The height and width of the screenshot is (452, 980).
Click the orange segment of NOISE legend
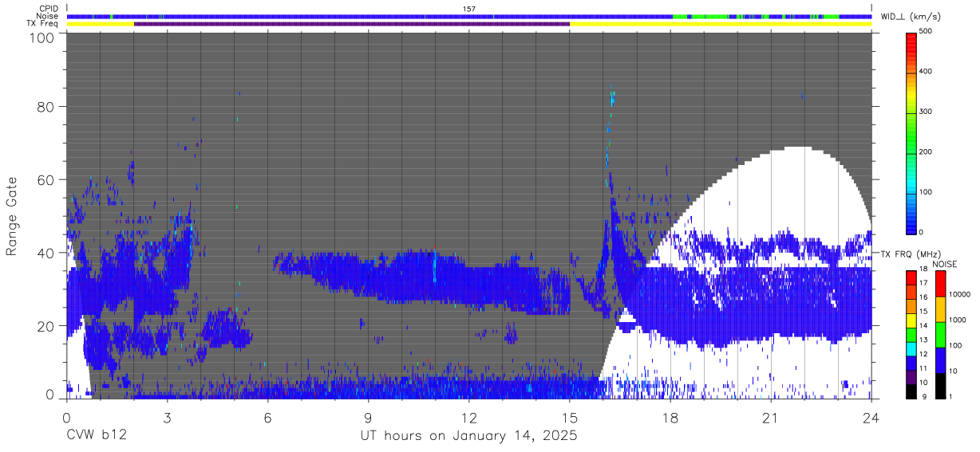[940, 308]
